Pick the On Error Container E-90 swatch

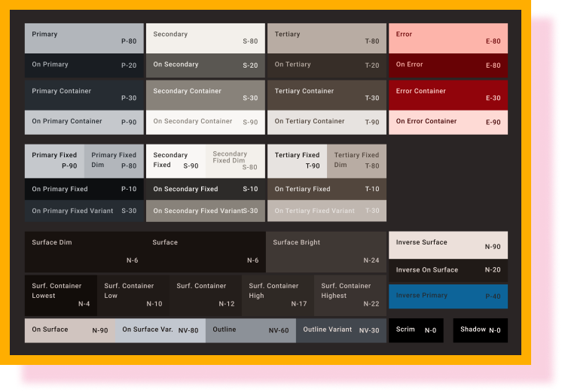[x=447, y=122]
